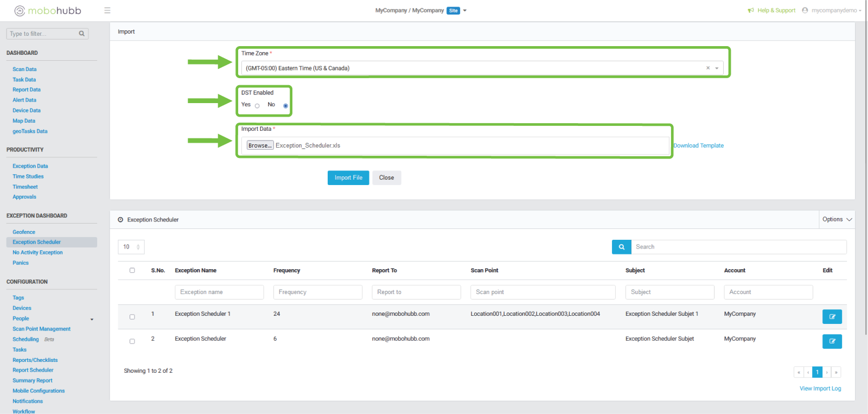The width and height of the screenshot is (868, 414).
Task: Click edit icon for second Exception Scheduler row
Action: [x=832, y=341]
